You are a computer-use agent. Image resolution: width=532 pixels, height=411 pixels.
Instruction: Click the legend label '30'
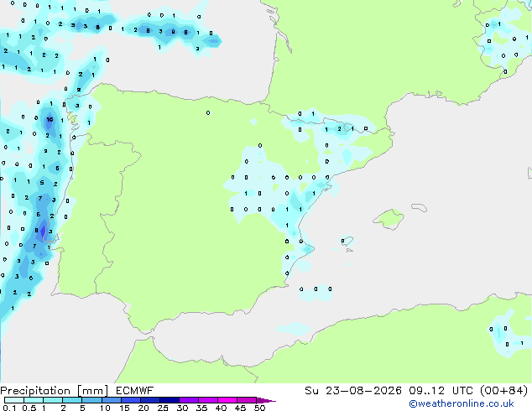182,408
